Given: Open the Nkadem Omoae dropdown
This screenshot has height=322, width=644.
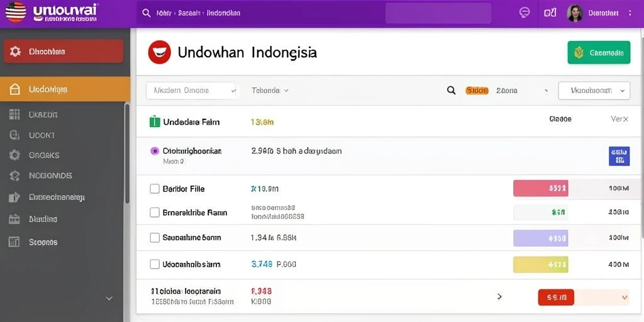Looking at the screenshot, I should pos(191,91).
